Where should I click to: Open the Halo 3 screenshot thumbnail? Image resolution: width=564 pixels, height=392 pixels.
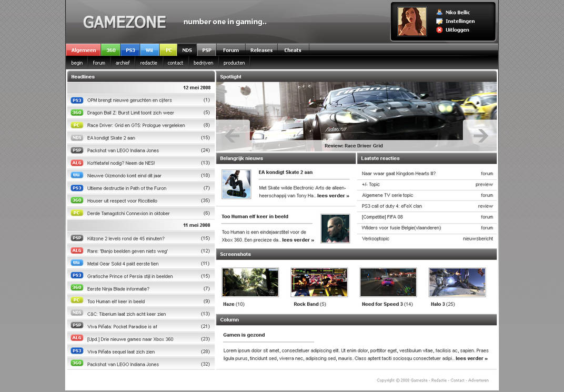tap(457, 283)
